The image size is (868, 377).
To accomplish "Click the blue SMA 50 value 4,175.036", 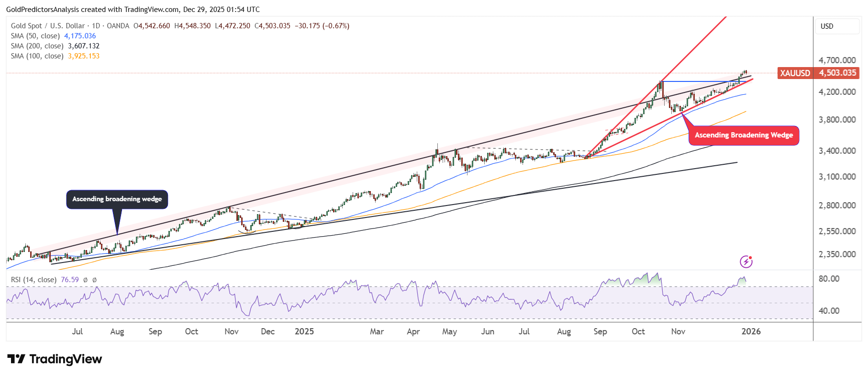I will click(80, 36).
